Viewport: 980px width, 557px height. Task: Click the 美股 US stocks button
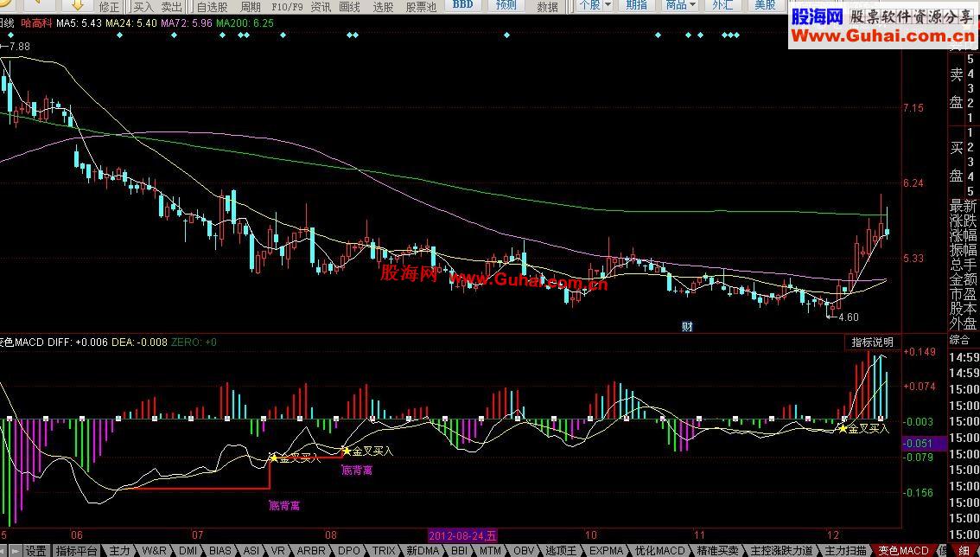(x=765, y=5)
